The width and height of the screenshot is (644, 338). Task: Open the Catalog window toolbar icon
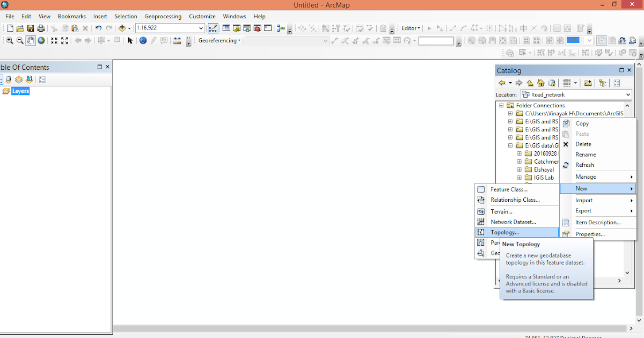237,28
